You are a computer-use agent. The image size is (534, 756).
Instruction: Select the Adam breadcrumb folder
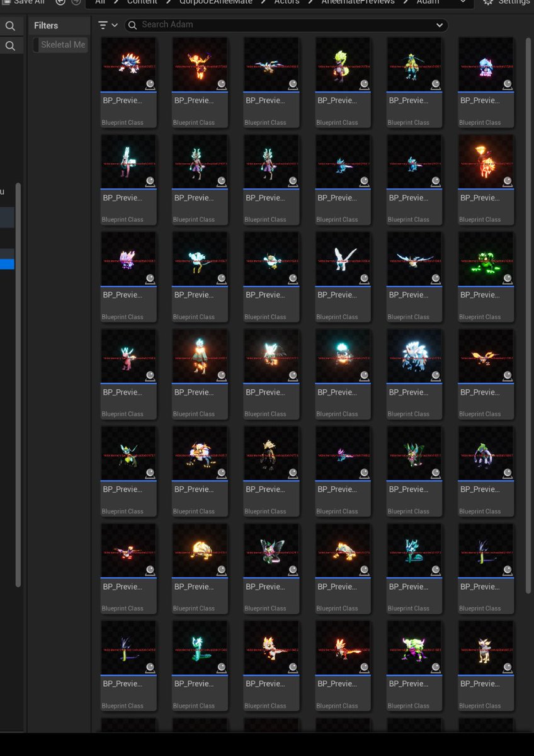[x=428, y=3]
